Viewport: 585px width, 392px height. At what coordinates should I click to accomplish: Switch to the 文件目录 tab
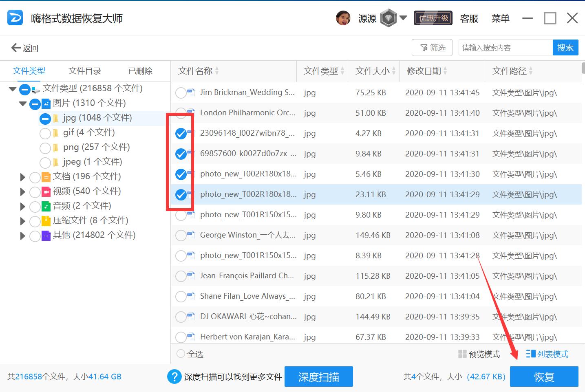coord(85,71)
